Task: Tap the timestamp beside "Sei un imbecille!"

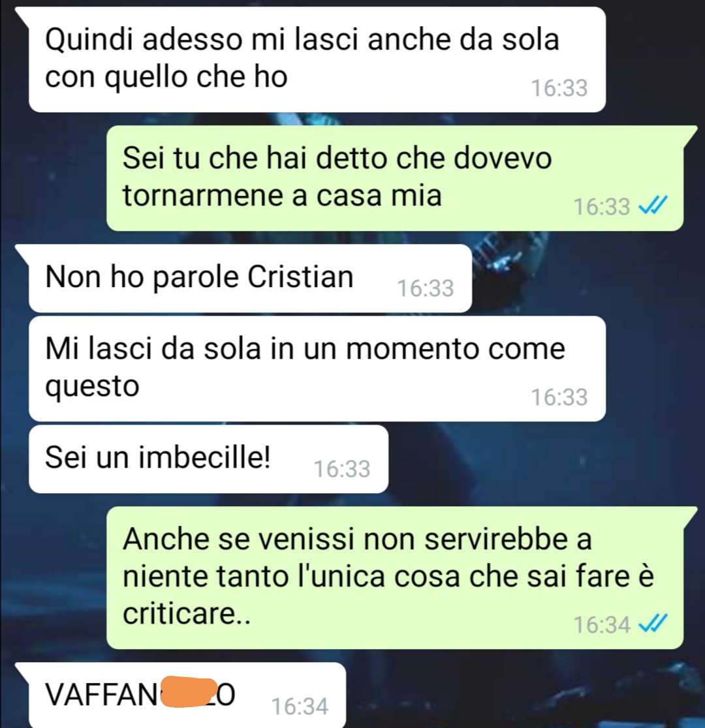Action: point(342,468)
